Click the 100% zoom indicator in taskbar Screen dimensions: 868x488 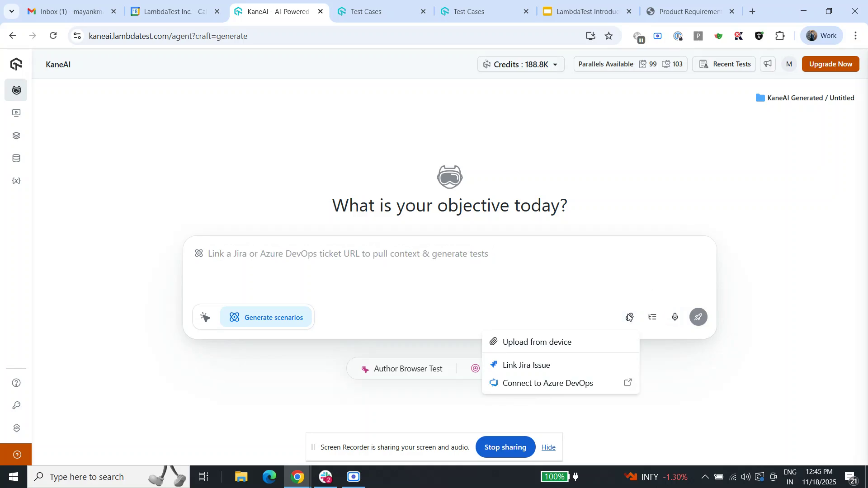[x=555, y=476]
